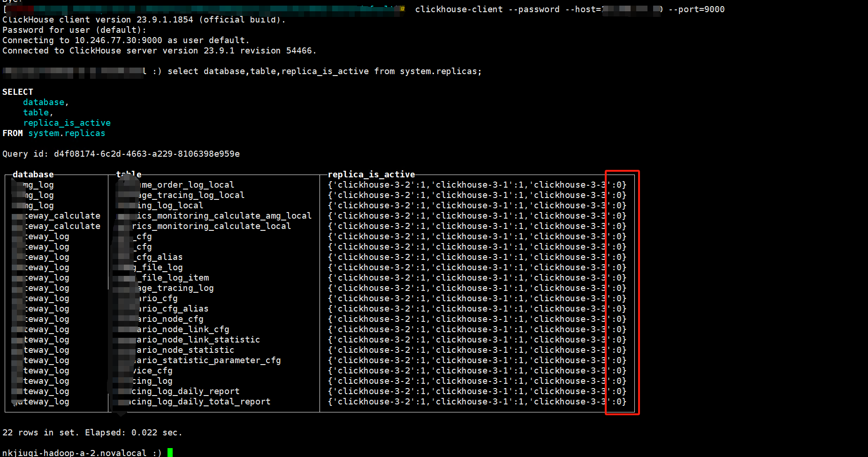The width and height of the screenshot is (868, 457).
Task: Click the 'Password for user (default):' line
Action: click(74, 30)
